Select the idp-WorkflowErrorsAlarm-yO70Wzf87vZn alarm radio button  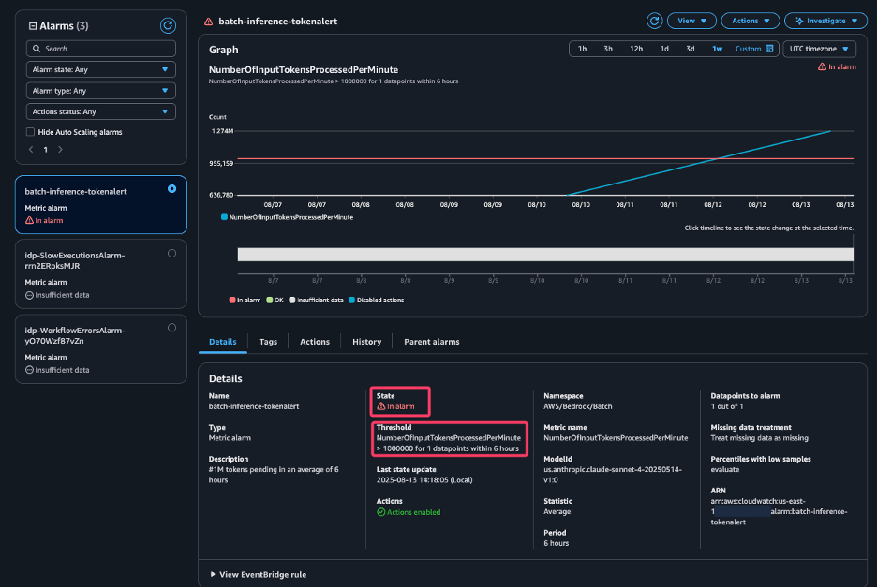[x=171, y=328]
